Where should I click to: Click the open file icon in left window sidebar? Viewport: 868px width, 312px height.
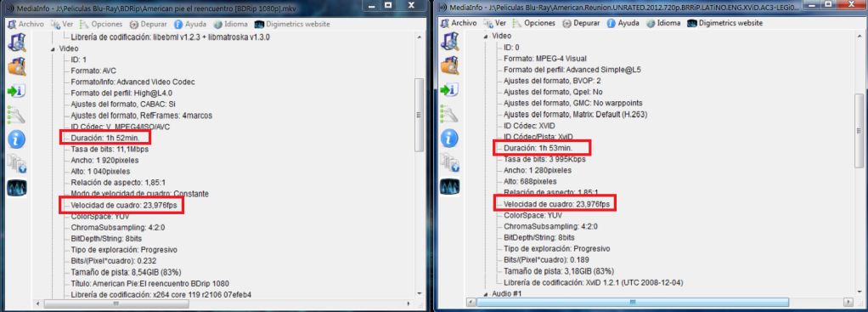[x=17, y=43]
